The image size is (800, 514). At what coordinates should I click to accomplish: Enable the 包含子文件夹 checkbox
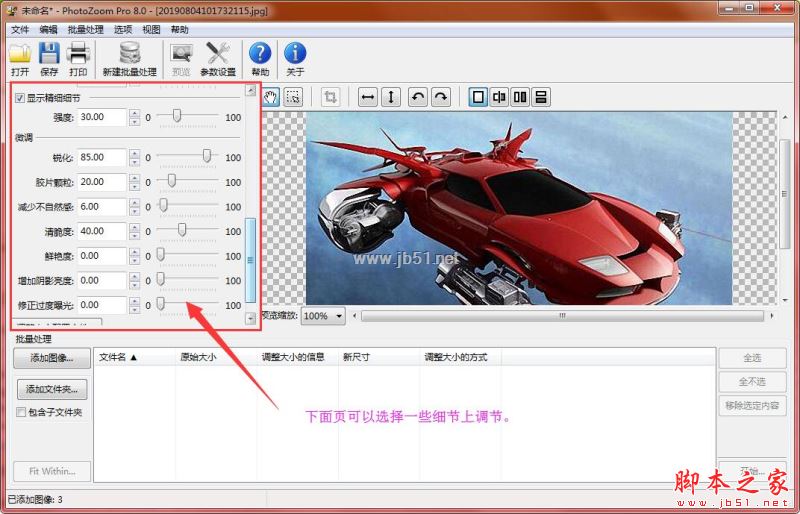pyautogui.click(x=21, y=412)
